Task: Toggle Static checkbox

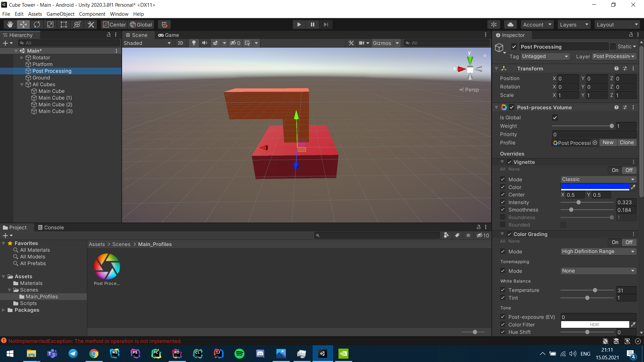Action: click(x=613, y=47)
